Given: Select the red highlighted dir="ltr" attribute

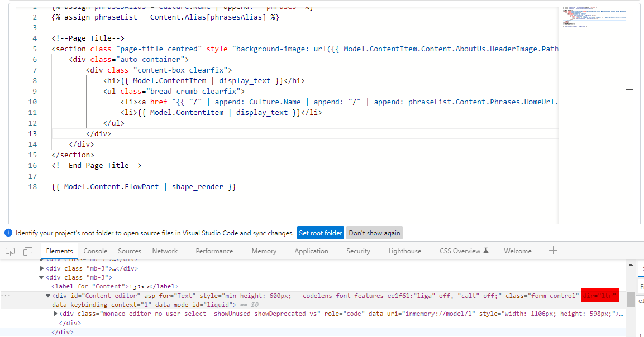Looking at the screenshot, I should tap(599, 296).
